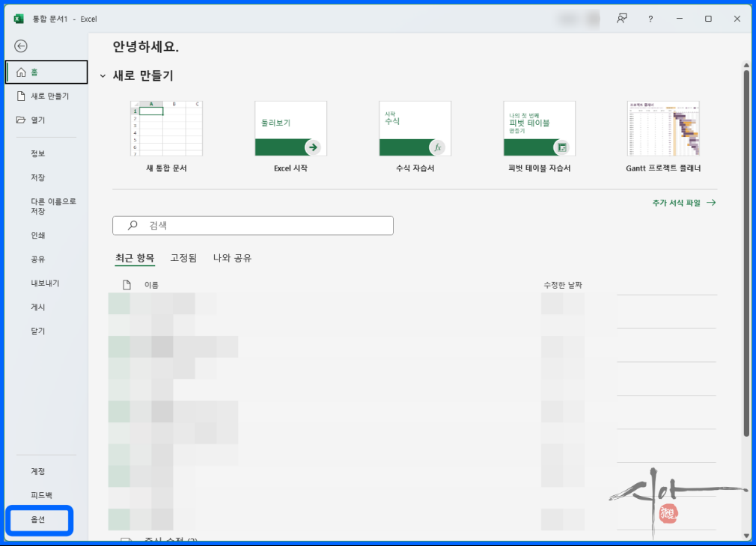Image resolution: width=756 pixels, height=546 pixels.
Task: Go to 정보 in the sidebar
Action: tap(38, 153)
